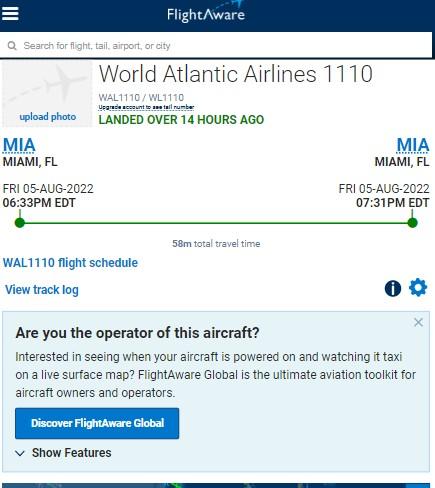This screenshot has height=488, width=435.
Task: Click the arrival dot on flight progress
Action: pos(412,223)
